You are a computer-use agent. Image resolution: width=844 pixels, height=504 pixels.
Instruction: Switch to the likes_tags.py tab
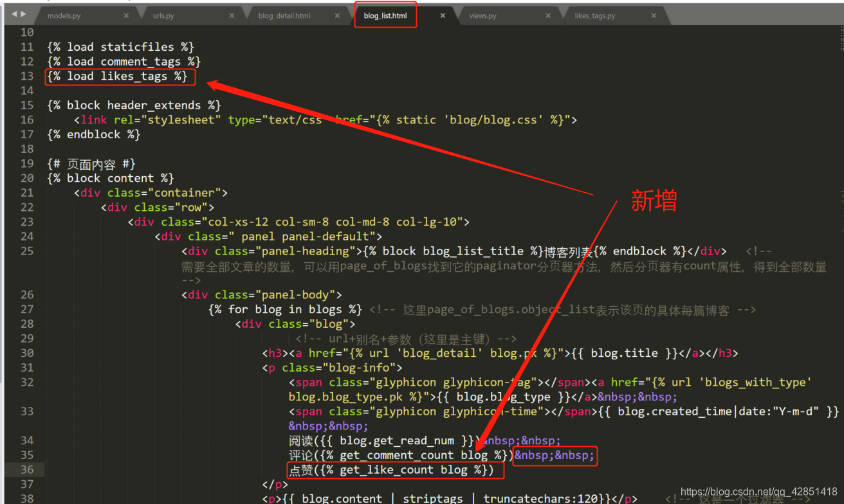[594, 15]
